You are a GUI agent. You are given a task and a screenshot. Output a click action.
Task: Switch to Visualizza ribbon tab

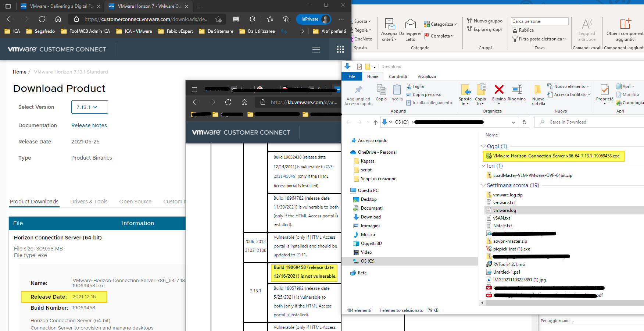pos(426,76)
